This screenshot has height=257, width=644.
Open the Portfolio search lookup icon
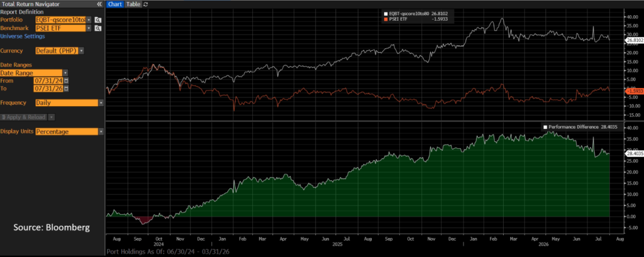[97, 19]
